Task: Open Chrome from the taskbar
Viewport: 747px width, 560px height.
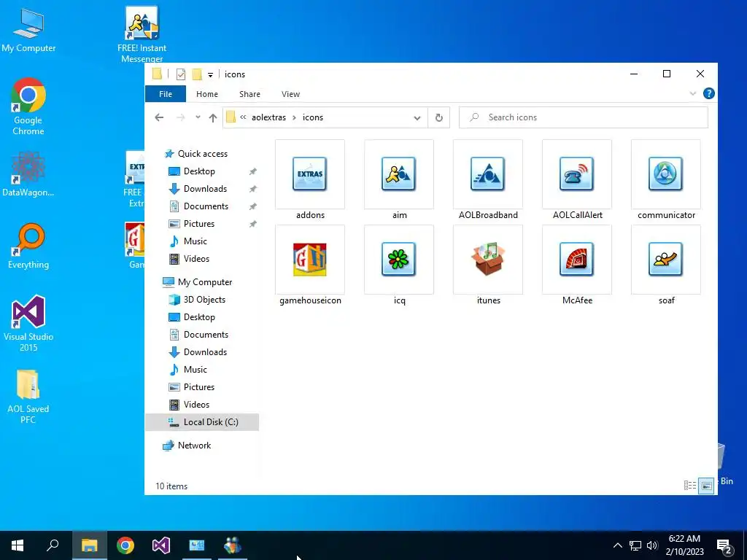Action: point(125,545)
